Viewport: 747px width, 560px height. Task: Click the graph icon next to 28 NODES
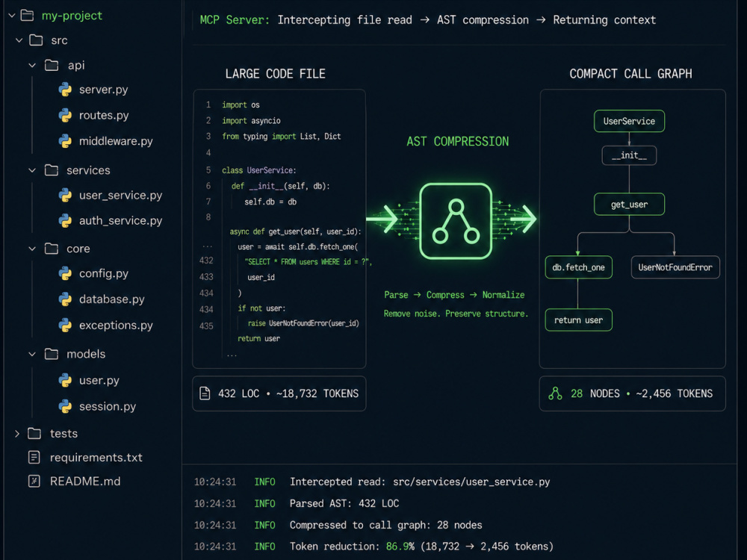pos(555,393)
